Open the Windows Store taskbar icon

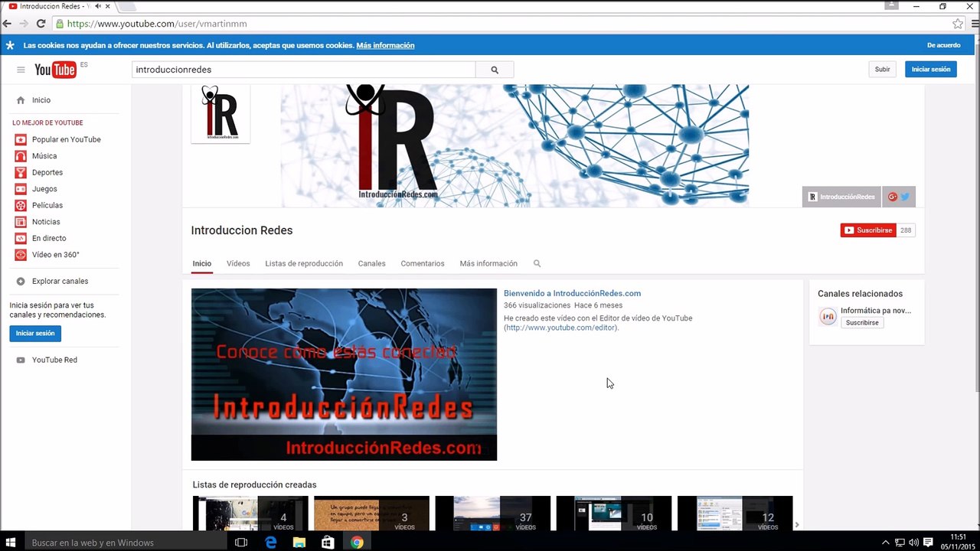point(328,543)
